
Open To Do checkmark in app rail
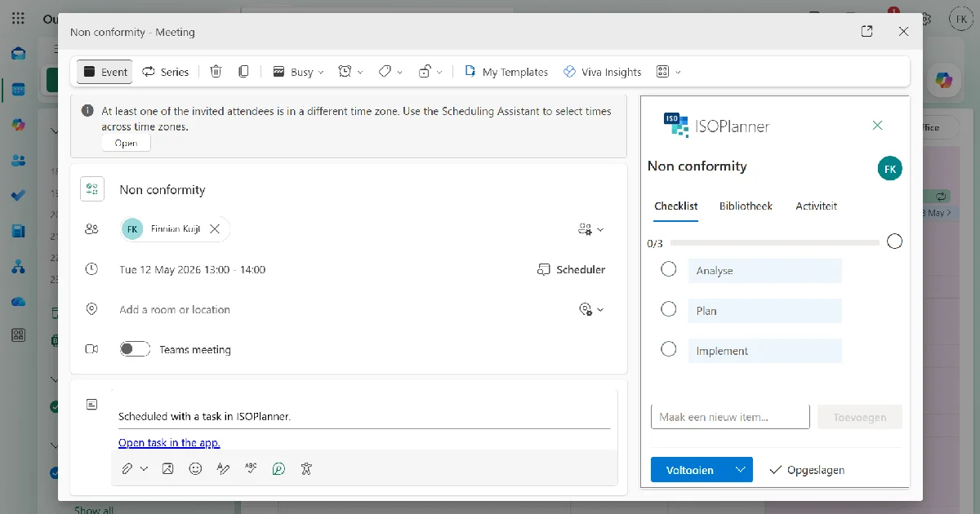tap(18, 196)
